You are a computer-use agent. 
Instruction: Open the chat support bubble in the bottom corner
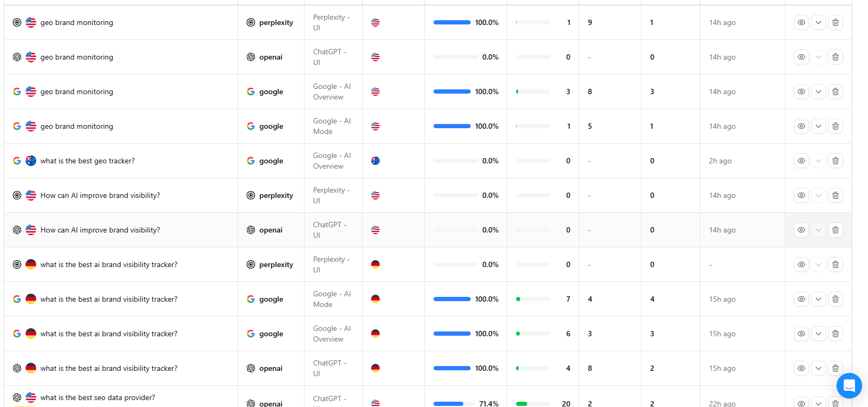pos(849,386)
